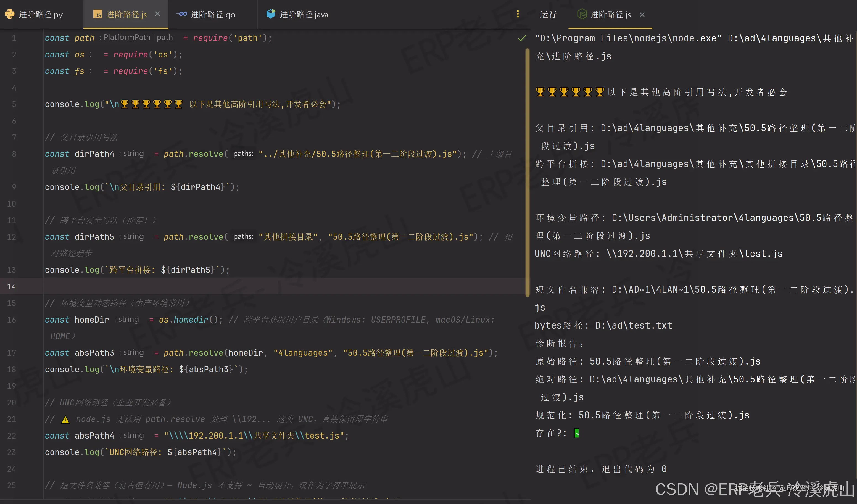Switch to the 进阶路径.go tab
This screenshot has height=504, width=857.
[x=213, y=15]
